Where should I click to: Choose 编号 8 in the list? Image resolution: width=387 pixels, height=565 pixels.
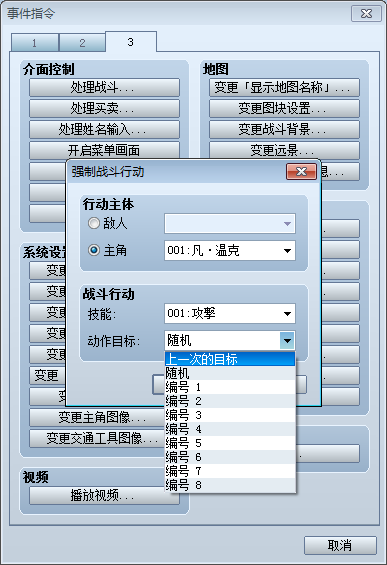230,485
